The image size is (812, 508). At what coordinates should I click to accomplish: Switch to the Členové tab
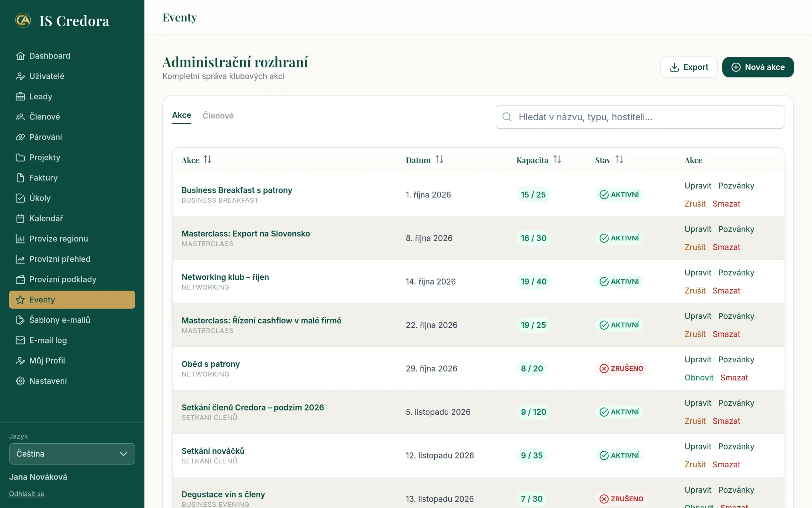tap(218, 115)
